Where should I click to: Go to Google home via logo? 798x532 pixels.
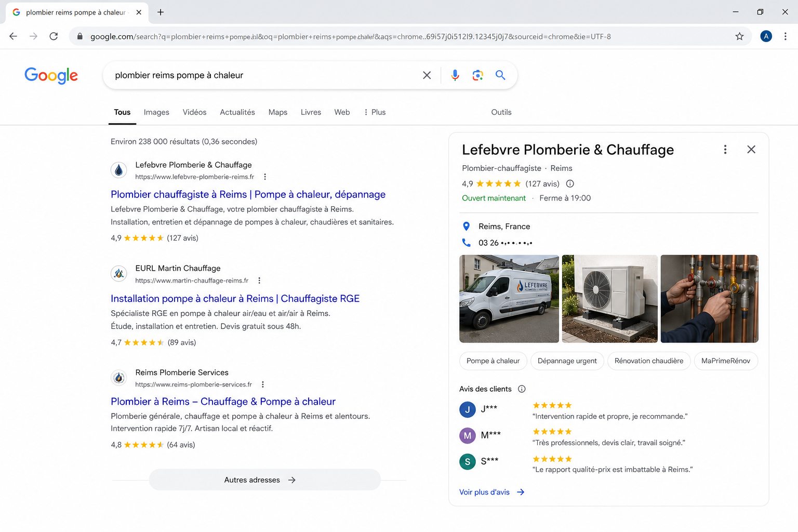coord(51,75)
